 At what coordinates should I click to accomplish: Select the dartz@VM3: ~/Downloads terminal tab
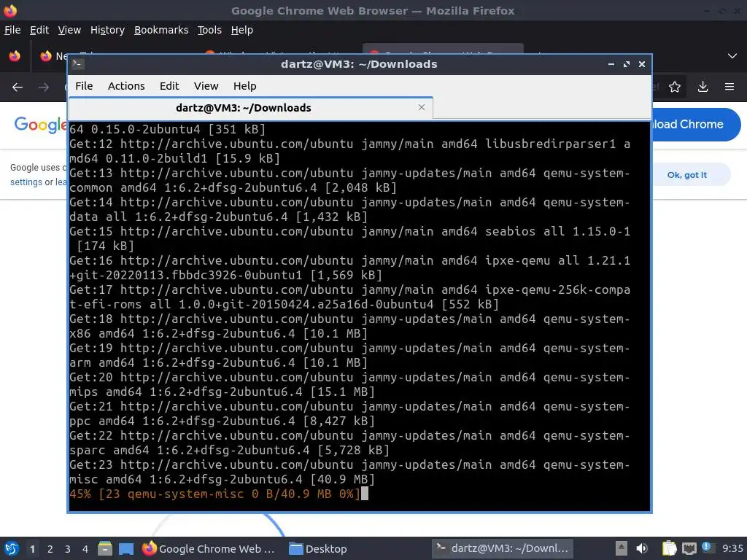[251, 108]
